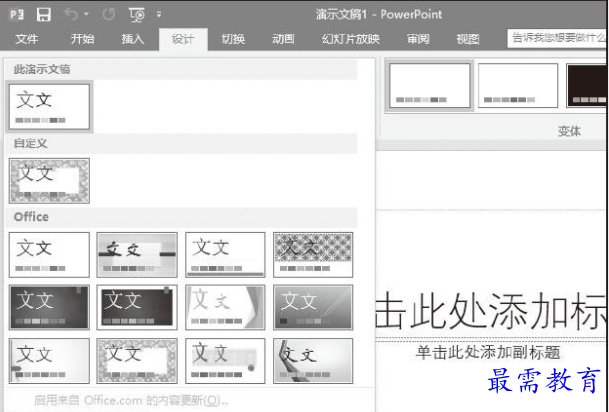Select the first white variant thumbnail

click(430, 85)
